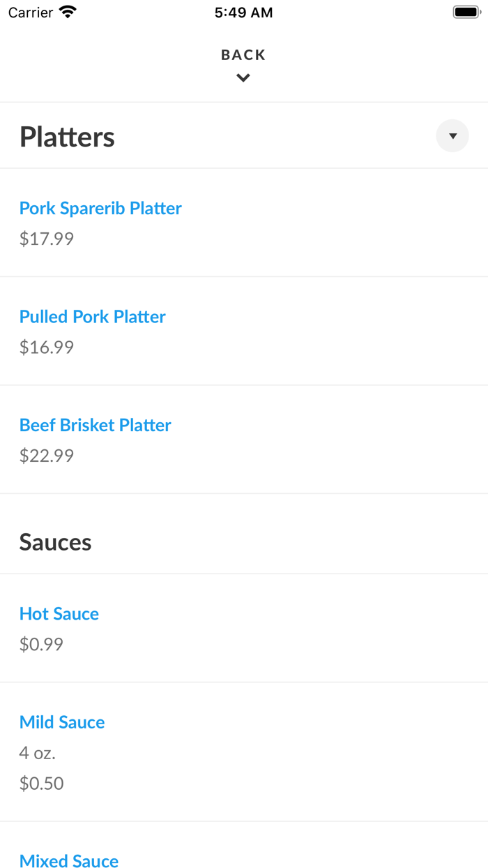Tap the Mixed Sauce link

(69, 860)
